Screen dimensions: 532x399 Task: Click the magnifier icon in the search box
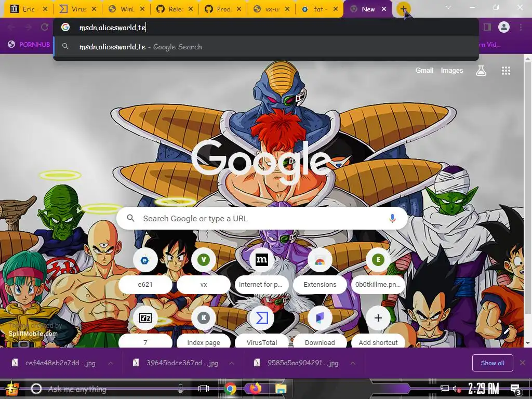point(130,218)
